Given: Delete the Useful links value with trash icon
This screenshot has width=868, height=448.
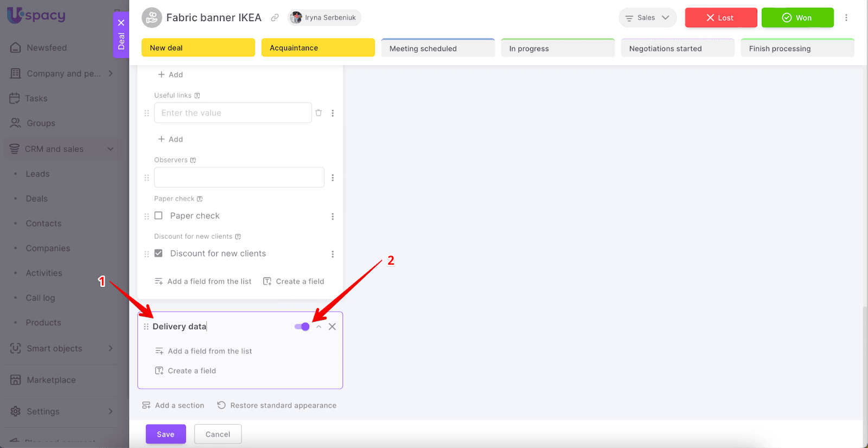Looking at the screenshot, I should coord(318,113).
